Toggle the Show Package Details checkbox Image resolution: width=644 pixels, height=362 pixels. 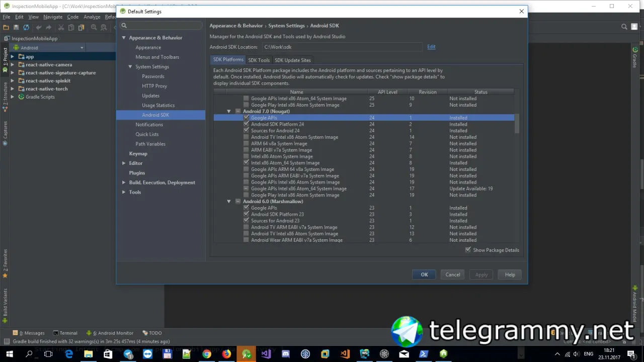pyautogui.click(x=468, y=250)
